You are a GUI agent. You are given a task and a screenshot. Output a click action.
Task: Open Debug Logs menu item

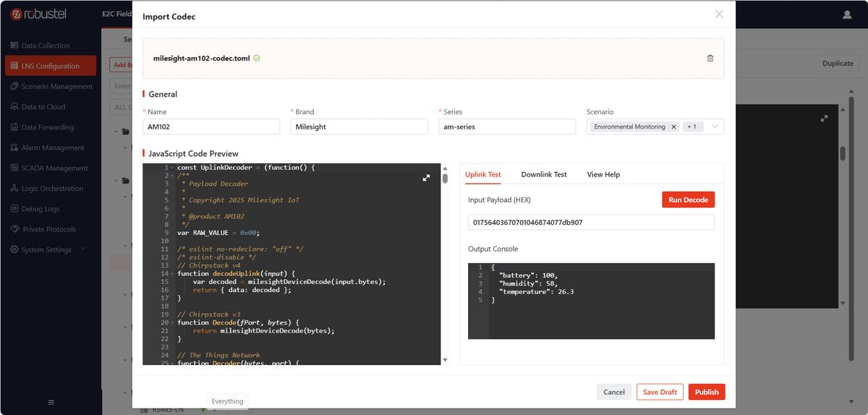tap(50, 209)
